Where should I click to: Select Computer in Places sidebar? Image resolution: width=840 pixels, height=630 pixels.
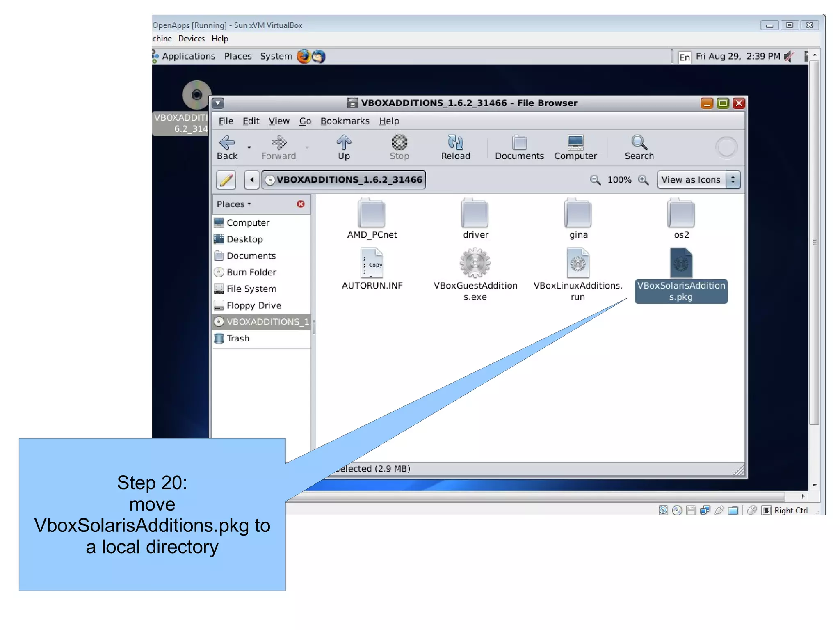(262, 222)
